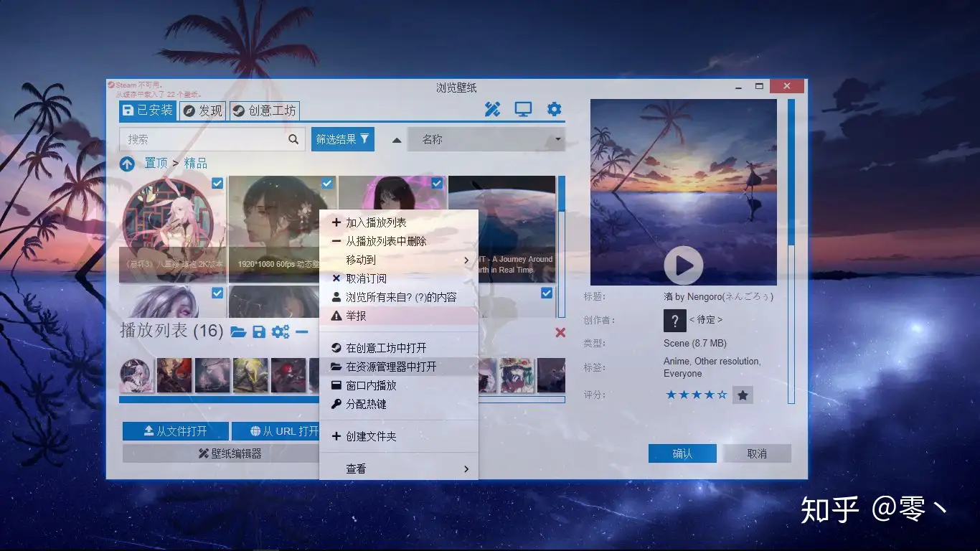Toggle checkbox on last second-row wallpaper

547,293
